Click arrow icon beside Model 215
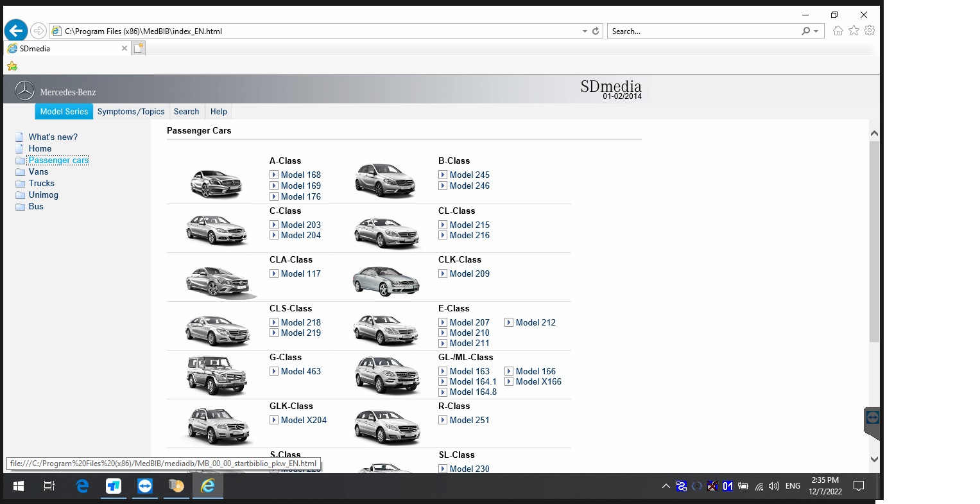980x504 pixels. 443,225
